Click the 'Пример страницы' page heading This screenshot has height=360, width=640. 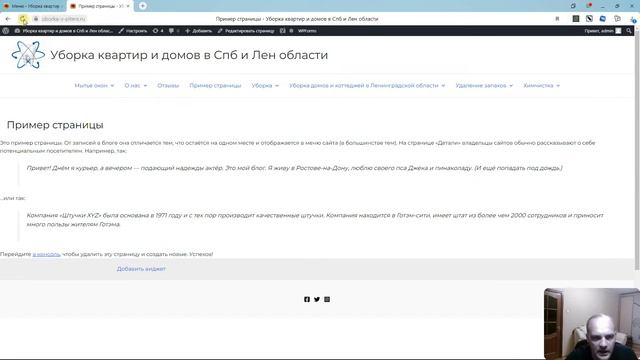[x=55, y=125]
